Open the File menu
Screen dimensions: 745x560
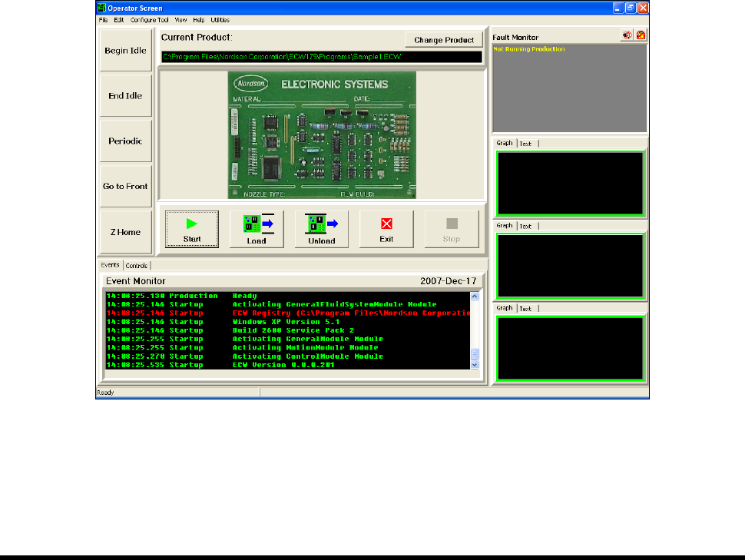[x=103, y=19]
